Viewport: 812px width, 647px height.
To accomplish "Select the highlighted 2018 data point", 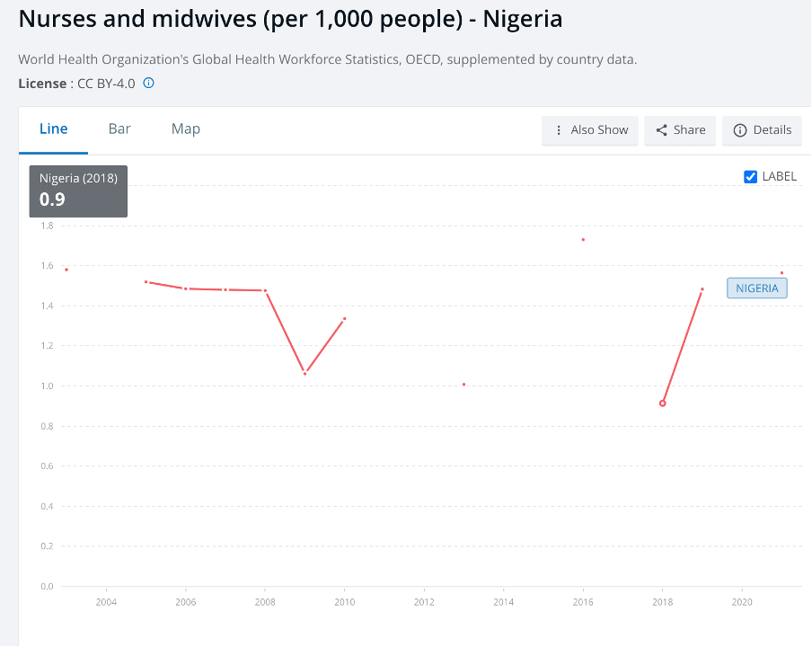I will pos(662,403).
